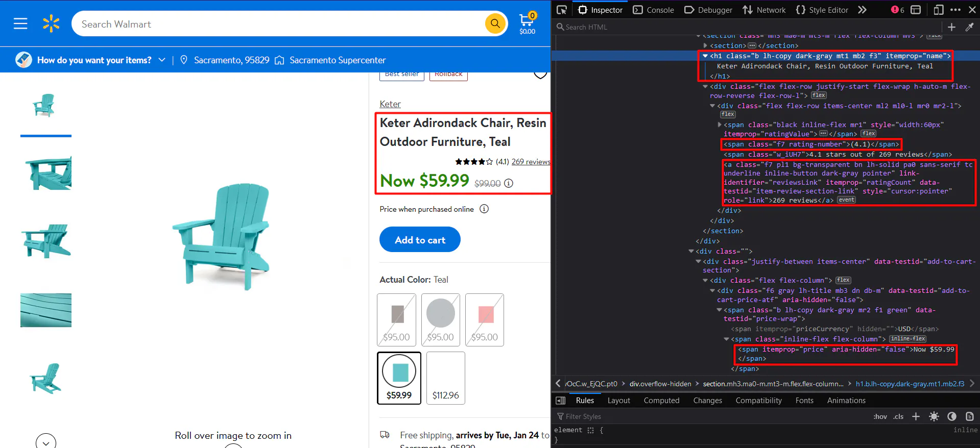
Task: Open the Changes tab
Action: point(707,401)
